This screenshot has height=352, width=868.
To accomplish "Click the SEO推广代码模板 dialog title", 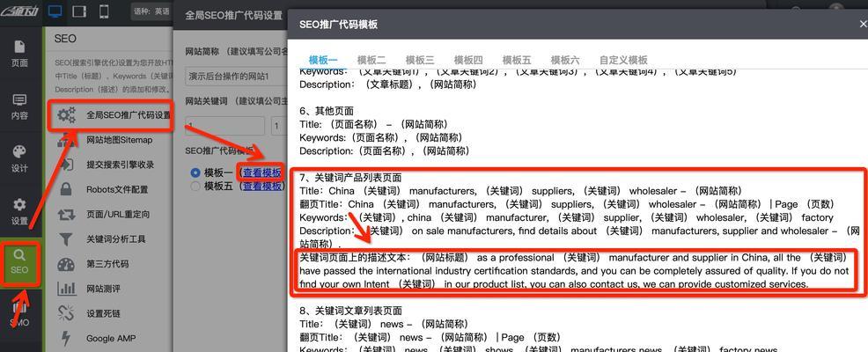I will [x=338, y=25].
